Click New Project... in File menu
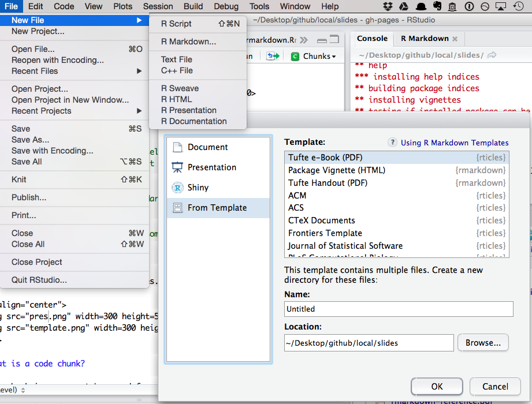This screenshot has height=404, width=532. click(x=75, y=31)
